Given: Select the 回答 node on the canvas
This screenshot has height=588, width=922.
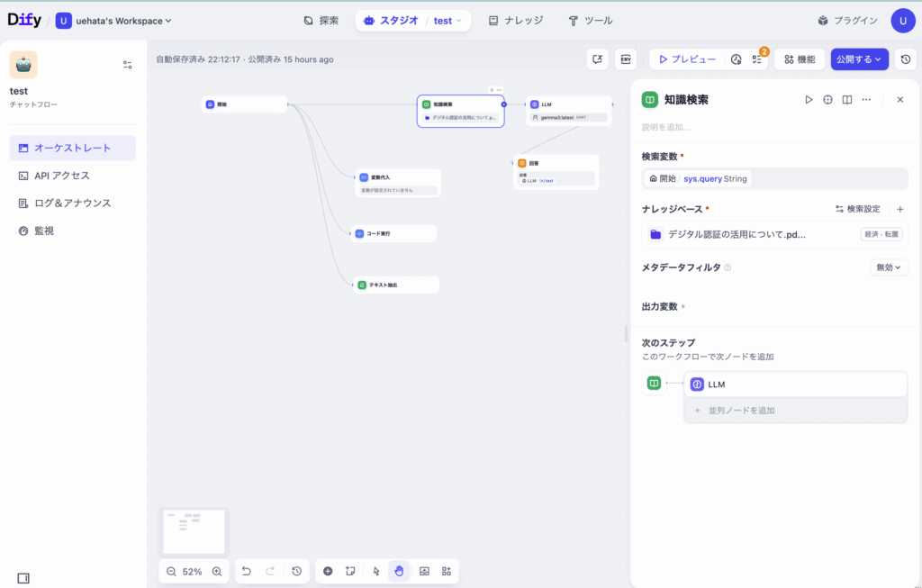Looking at the screenshot, I should pos(556,172).
